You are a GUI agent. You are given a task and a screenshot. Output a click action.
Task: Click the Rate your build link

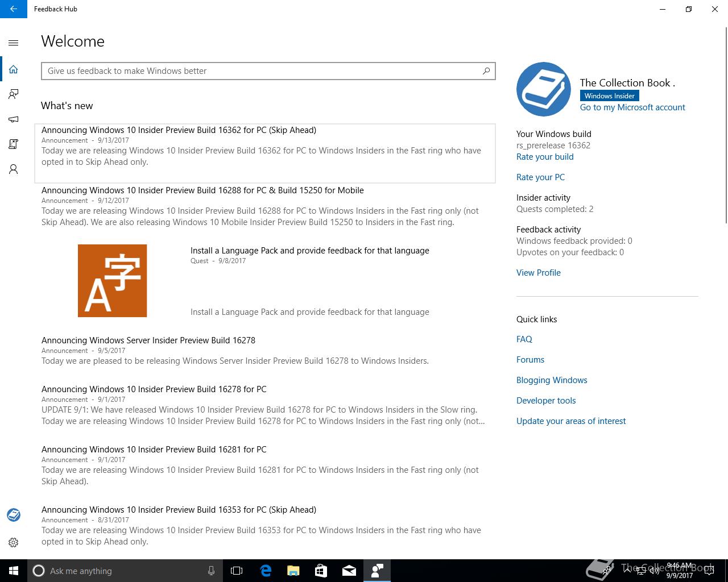tap(545, 157)
